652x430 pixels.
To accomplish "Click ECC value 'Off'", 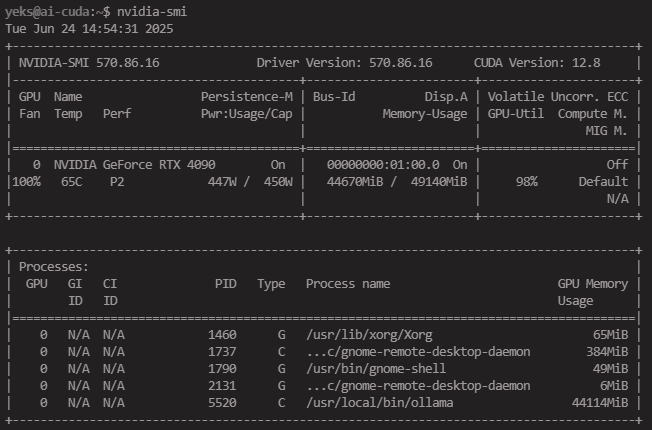I will tap(617, 165).
